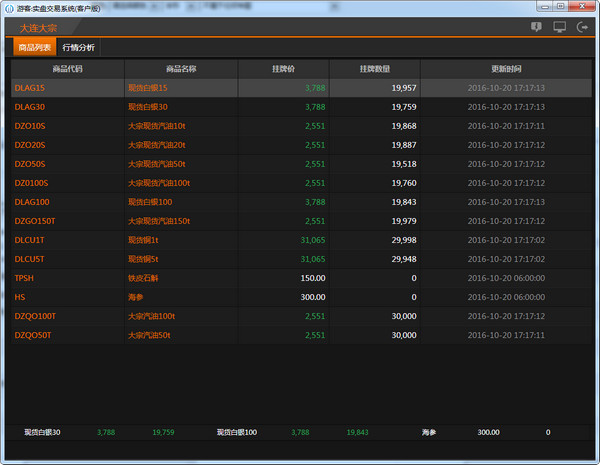Click product name 大宗现货汽油20t

point(157,145)
